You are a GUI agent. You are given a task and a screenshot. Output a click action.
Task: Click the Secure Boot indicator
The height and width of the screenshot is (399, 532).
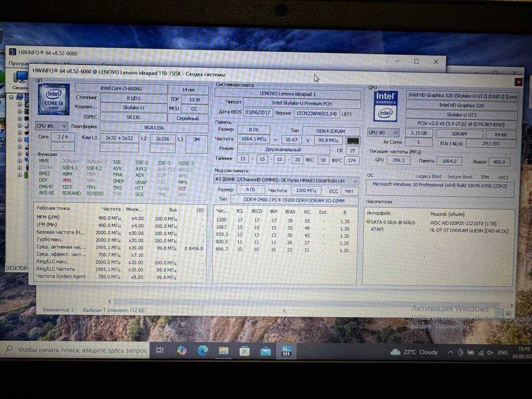tap(460, 177)
